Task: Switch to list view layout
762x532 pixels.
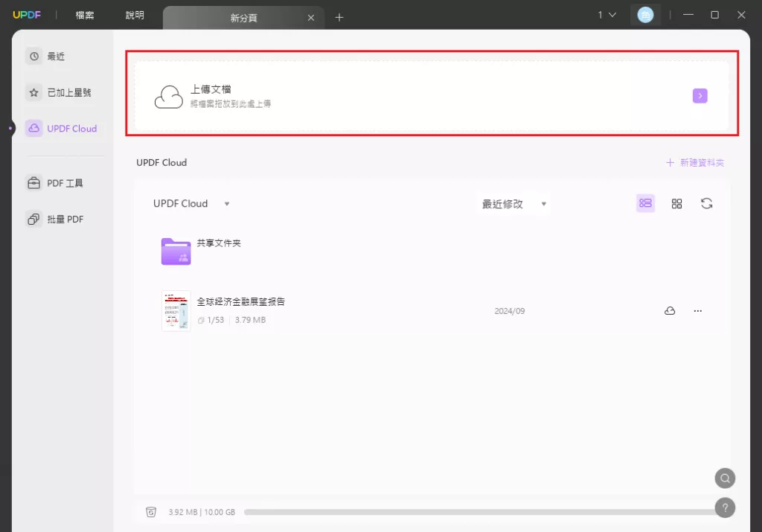Action: coord(645,203)
